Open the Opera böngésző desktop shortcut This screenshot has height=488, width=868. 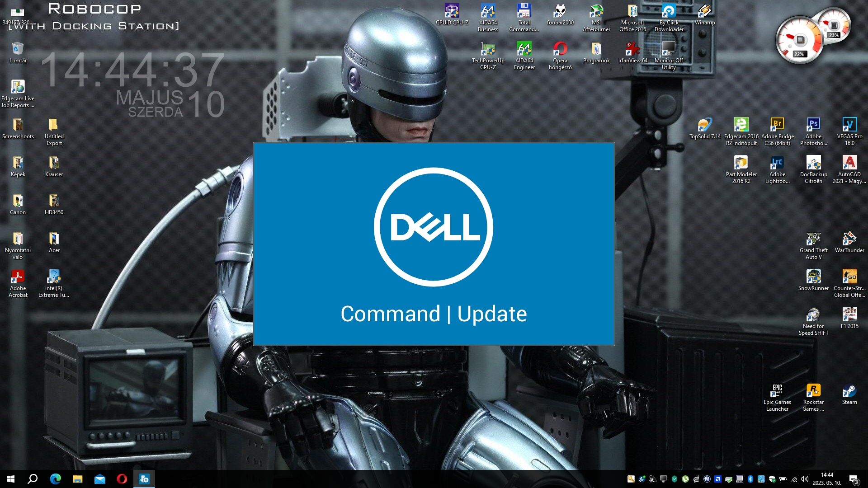pyautogui.click(x=560, y=56)
